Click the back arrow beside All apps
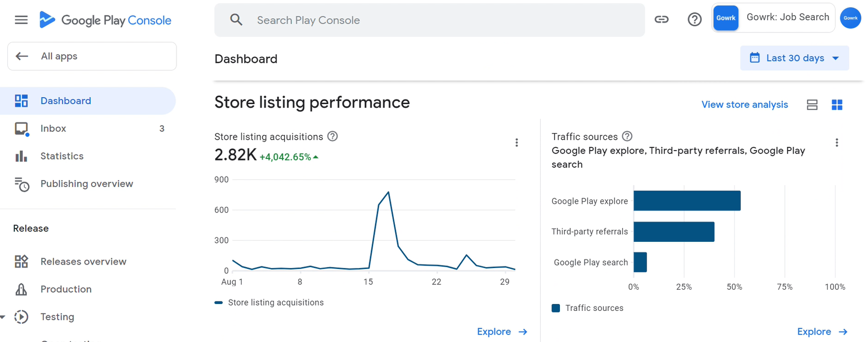Screen dimensions: 868x342 click(22, 56)
